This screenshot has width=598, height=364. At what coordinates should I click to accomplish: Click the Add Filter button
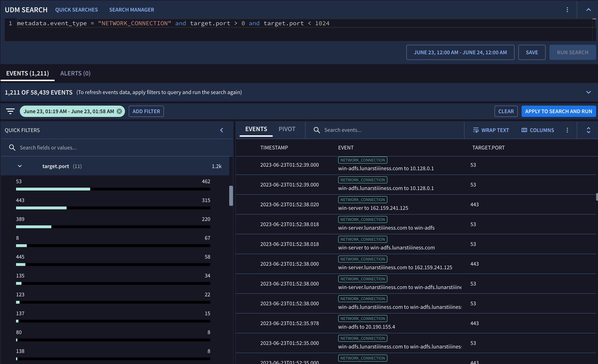(x=146, y=111)
